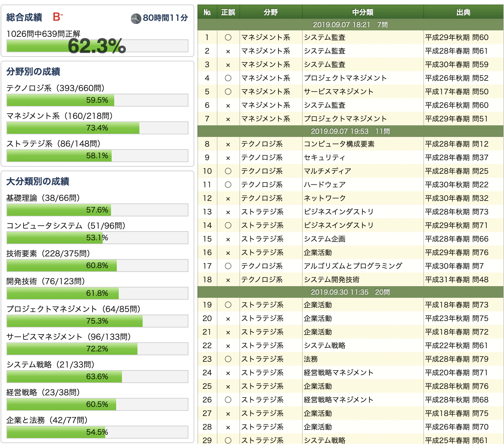Viewport: 504px width, 447px height.
Task: Click the マネジメント系 73.4% progress bar
Action: coord(97,128)
